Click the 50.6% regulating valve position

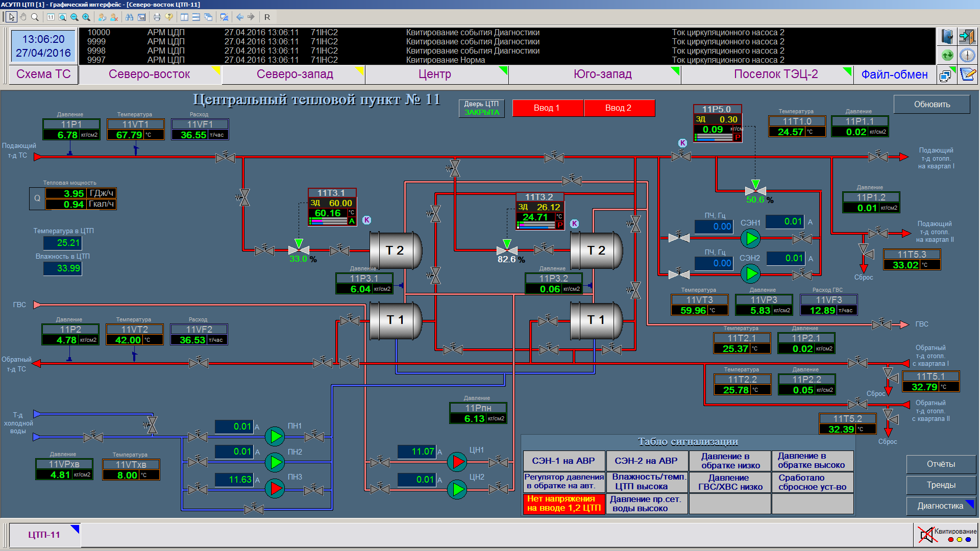click(755, 200)
